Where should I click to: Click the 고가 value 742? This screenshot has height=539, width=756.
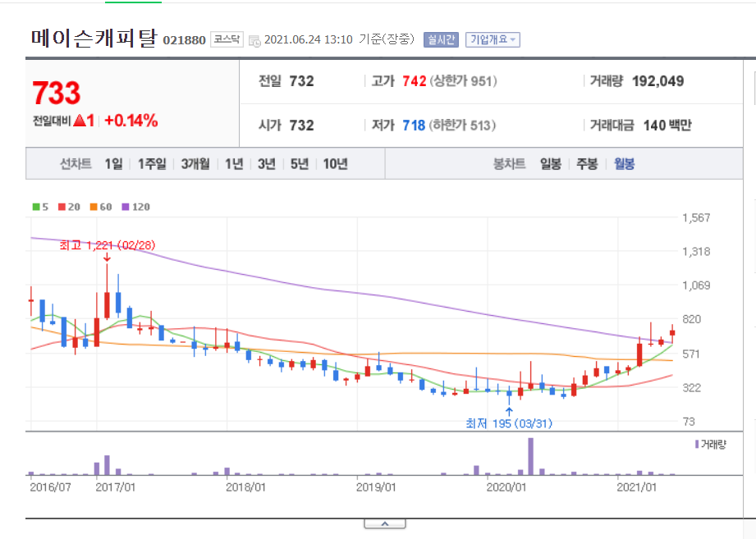pos(415,81)
